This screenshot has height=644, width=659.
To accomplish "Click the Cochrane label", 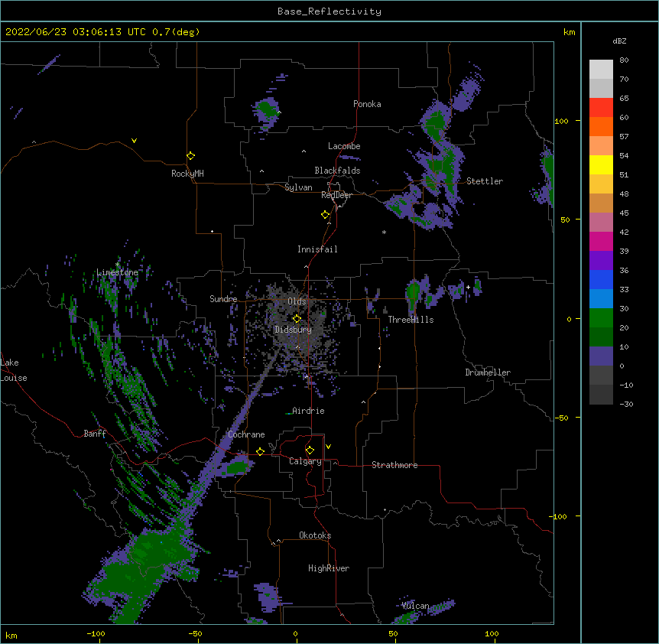I will tap(246, 434).
